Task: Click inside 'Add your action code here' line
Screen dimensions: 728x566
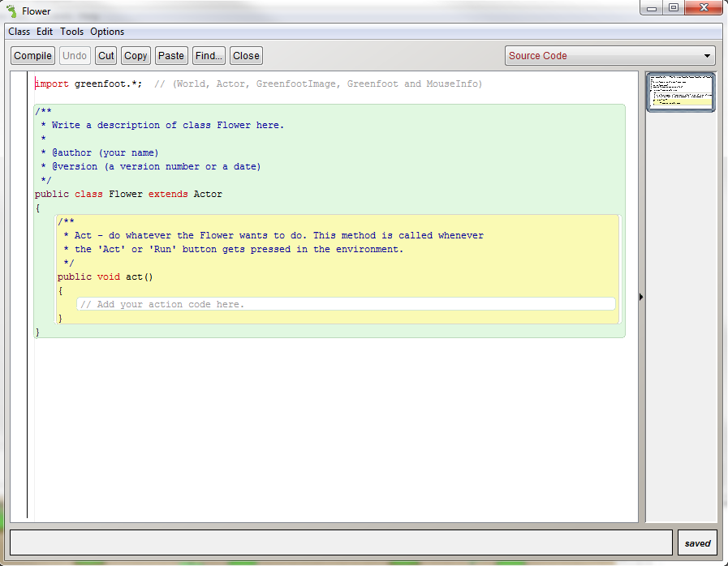Action: (x=162, y=304)
